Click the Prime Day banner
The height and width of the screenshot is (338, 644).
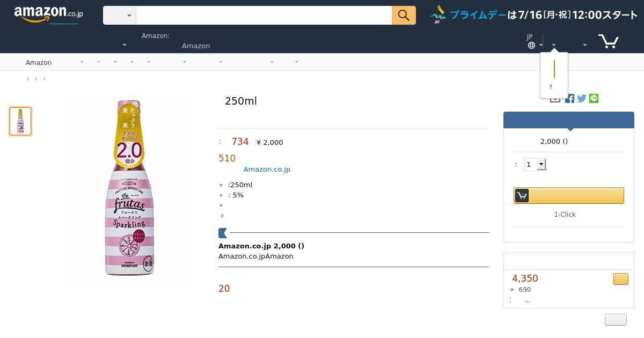coord(534,15)
